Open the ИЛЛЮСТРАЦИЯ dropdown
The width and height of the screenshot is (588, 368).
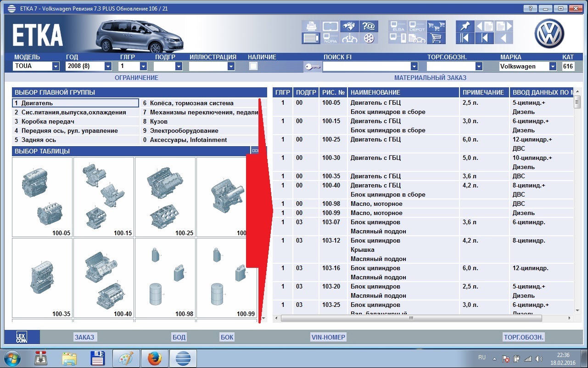(231, 66)
